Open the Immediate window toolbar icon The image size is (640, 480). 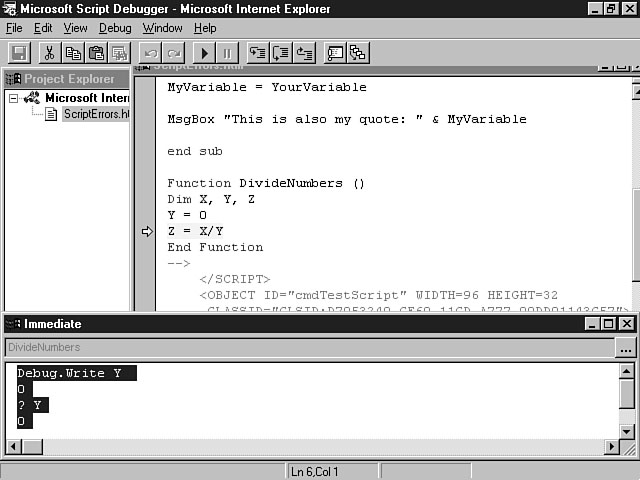point(335,53)
